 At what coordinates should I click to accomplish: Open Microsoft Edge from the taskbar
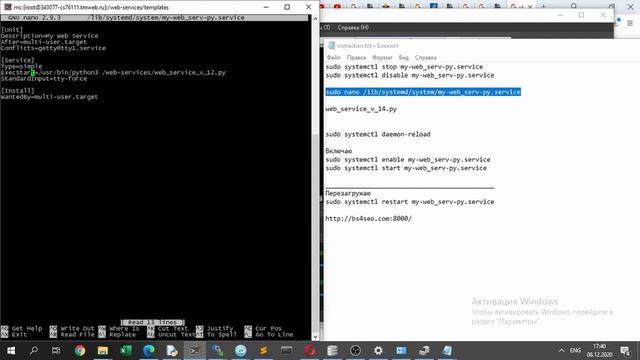click(x=149, y=350)
